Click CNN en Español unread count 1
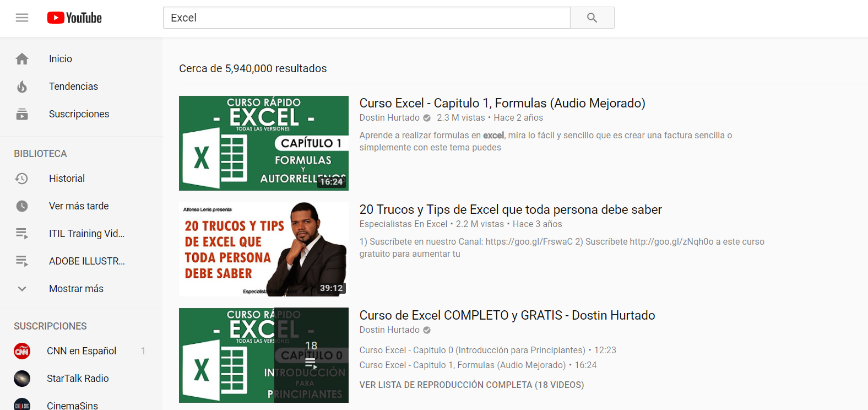 pos(143,351)
